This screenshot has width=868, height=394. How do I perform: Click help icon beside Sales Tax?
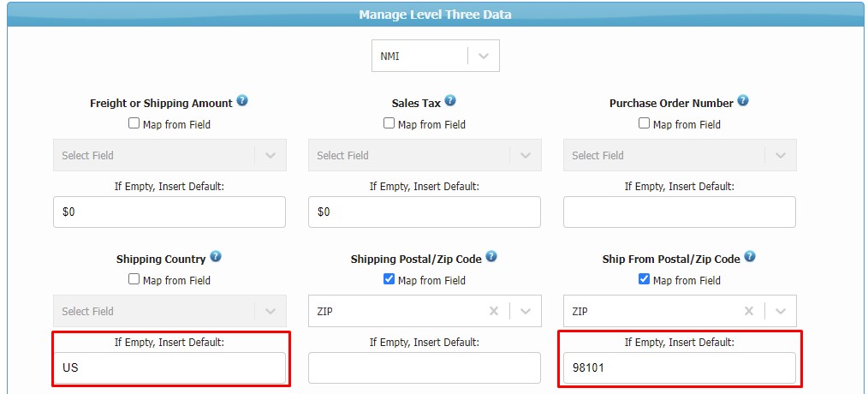(450, 101)
